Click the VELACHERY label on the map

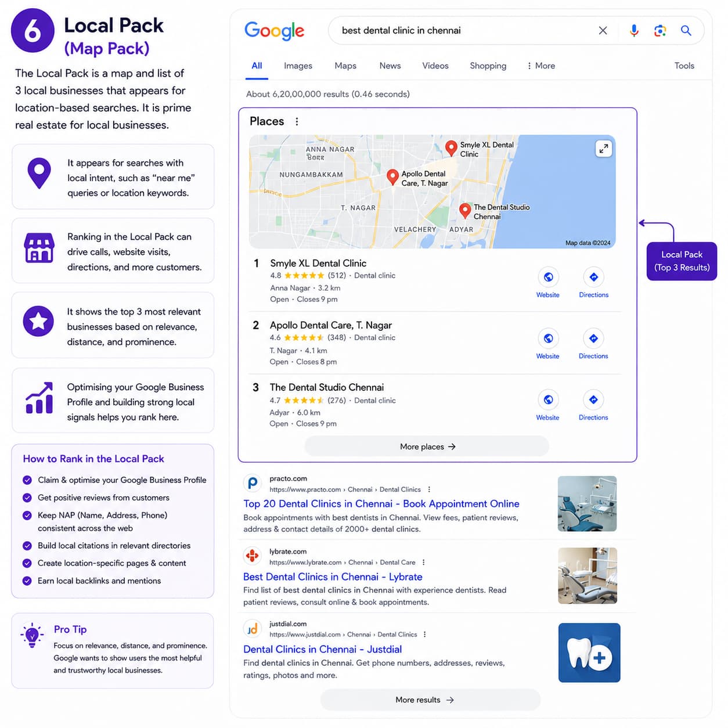point(415,229)
